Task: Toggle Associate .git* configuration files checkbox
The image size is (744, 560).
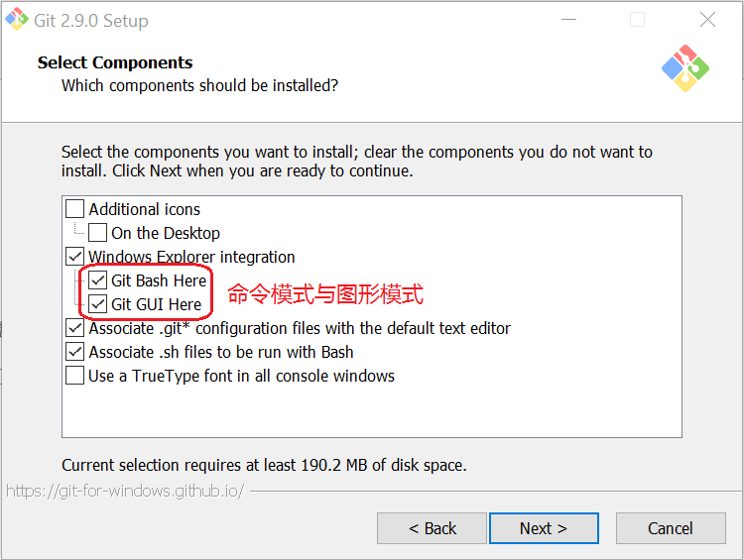Action: 75,328
